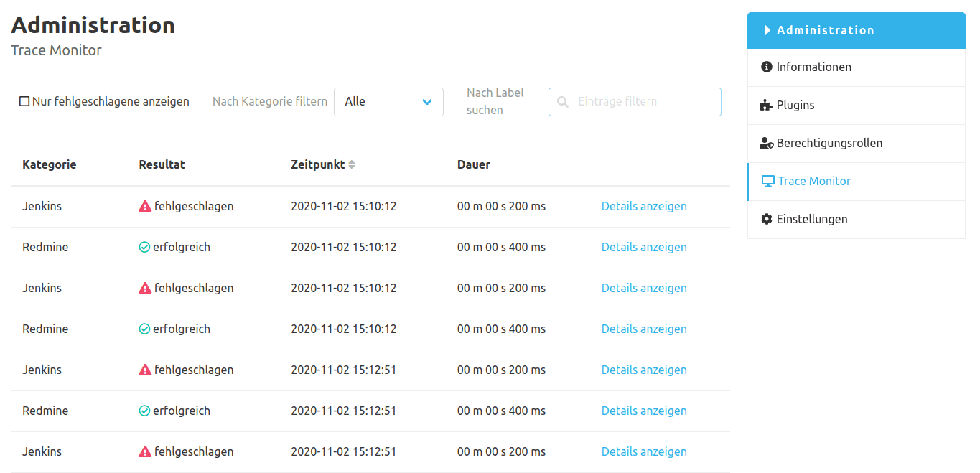Select the Trace Monitor display icon

pyautogui.click(x=769, y=181)
